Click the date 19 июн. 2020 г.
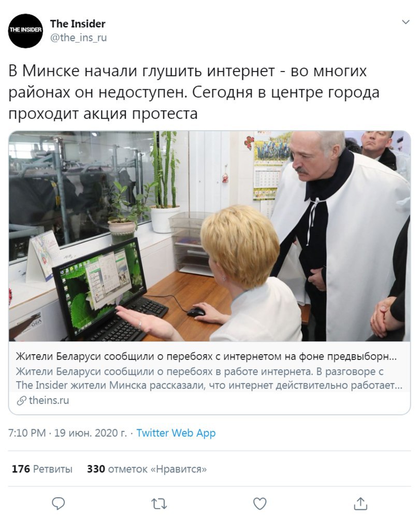420x519 pixels. click(91, 433)
